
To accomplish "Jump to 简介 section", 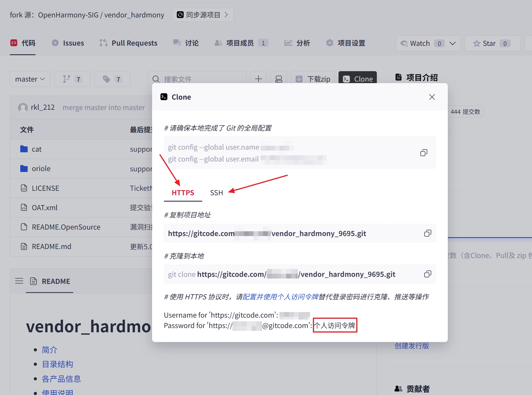I will point(50,350).
